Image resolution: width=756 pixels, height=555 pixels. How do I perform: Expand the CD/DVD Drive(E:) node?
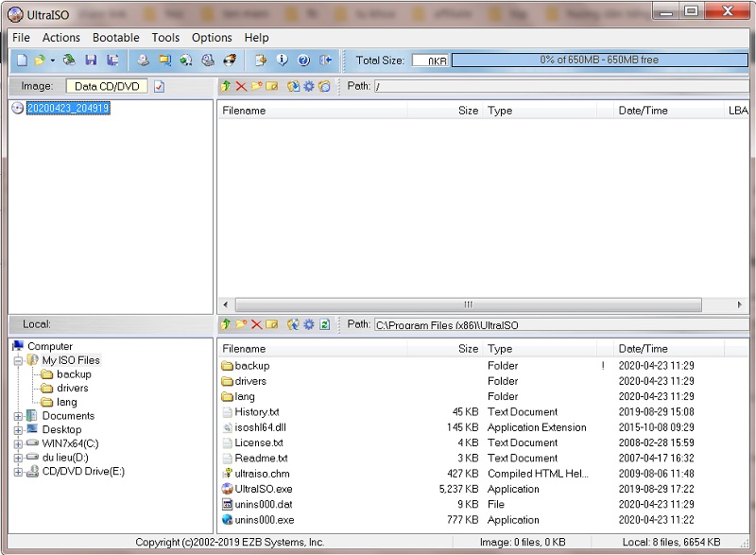pyautogui.click(x=18, y=472)
